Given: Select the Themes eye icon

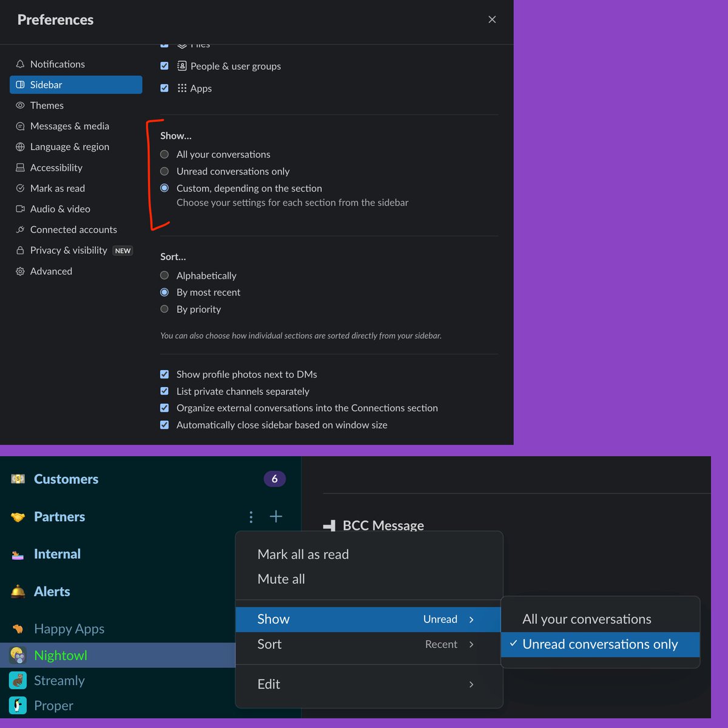Looking at the screenshot, I should 20,105.
